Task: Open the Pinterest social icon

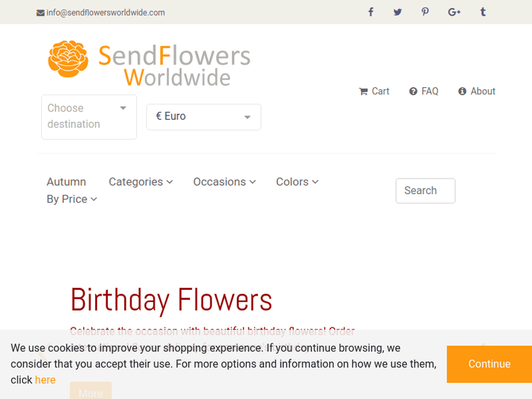Action: (x=425, y=12)
